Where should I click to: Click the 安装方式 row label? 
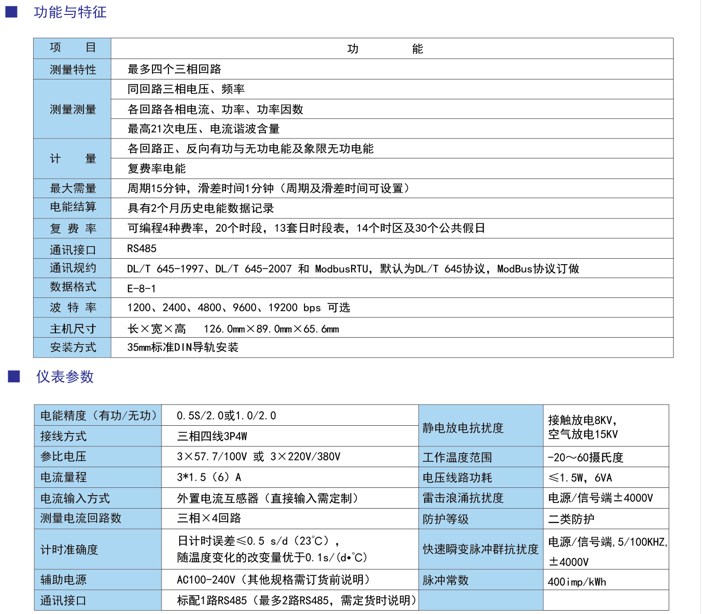(x=72, y=348)
